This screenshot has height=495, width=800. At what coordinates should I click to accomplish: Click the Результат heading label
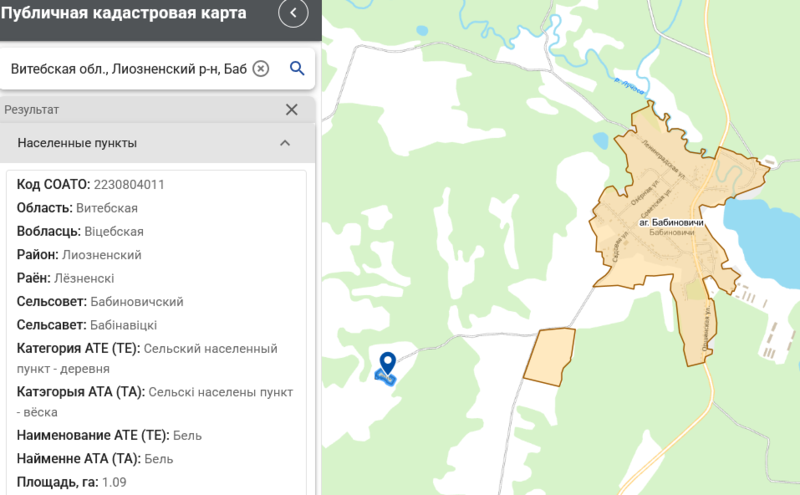(32, 109)
